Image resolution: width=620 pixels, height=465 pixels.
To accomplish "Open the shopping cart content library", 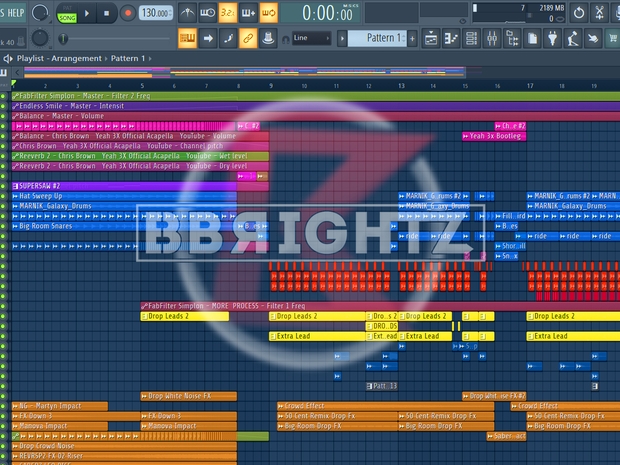I will click(x=614, y=38).
